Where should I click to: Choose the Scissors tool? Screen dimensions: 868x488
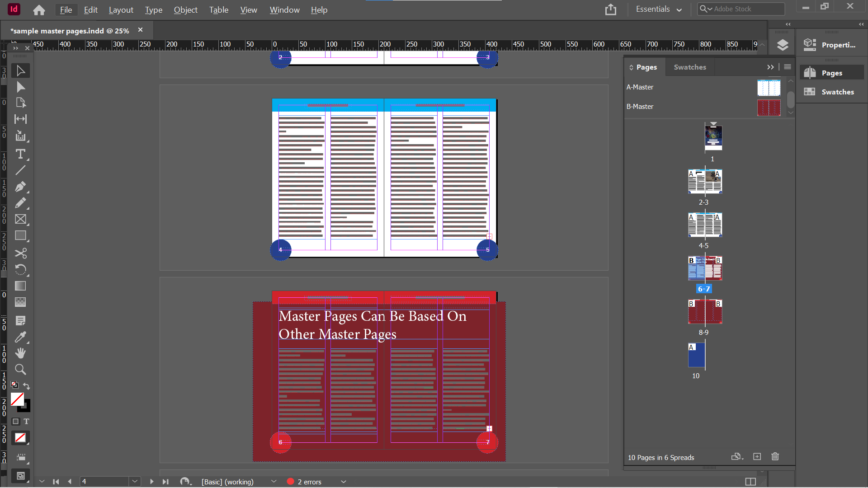click(20, 253)
